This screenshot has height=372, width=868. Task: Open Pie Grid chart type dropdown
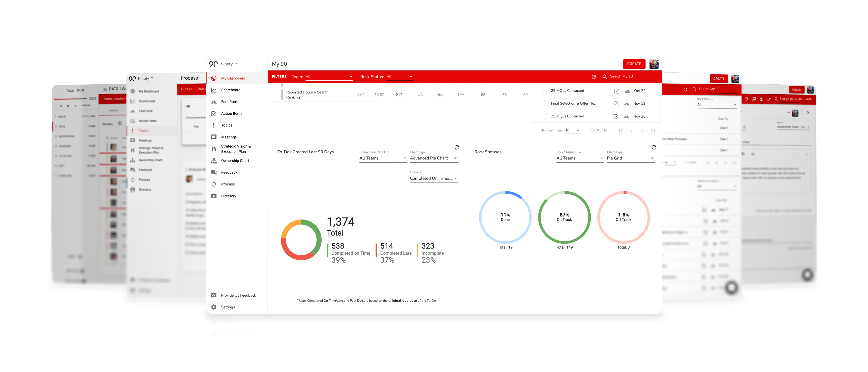click(x=630, y=158)
